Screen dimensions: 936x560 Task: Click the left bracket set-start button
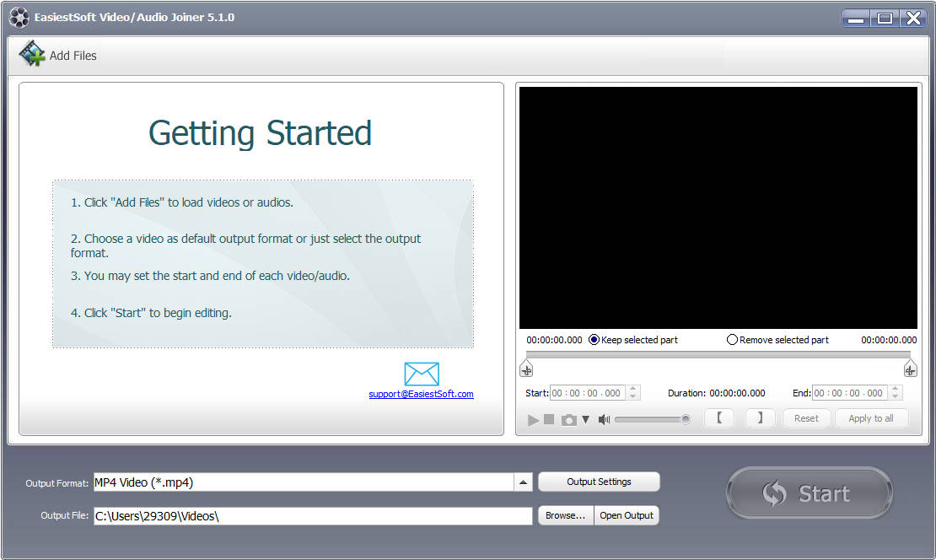(719, 418)
